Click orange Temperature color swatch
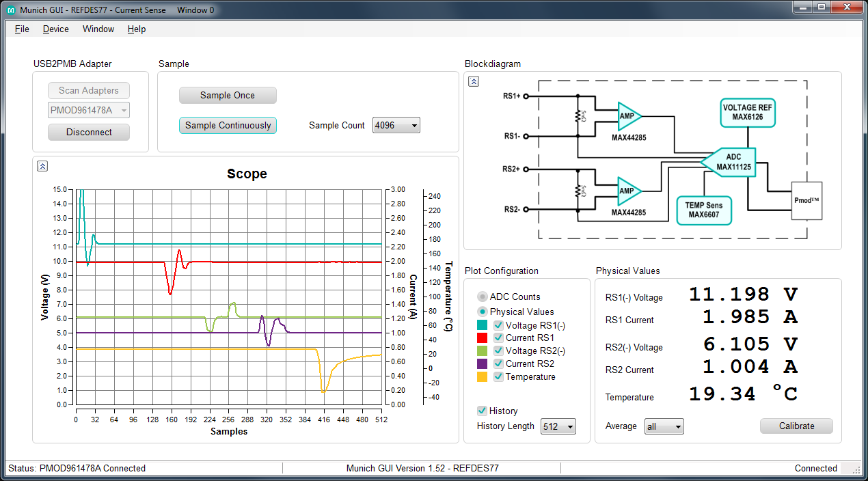Image resolution: width=868 pixels, height=481 pixels. pos(482,376)
